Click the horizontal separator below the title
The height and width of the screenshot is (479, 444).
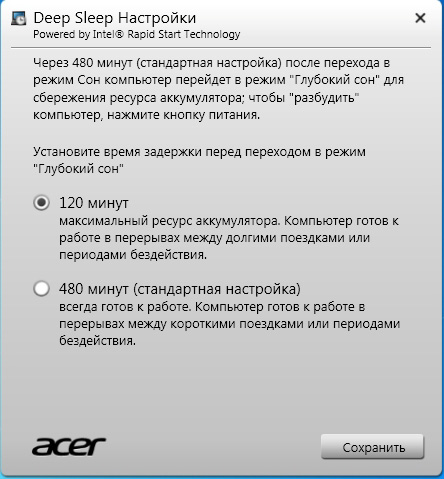pos(221,48)
